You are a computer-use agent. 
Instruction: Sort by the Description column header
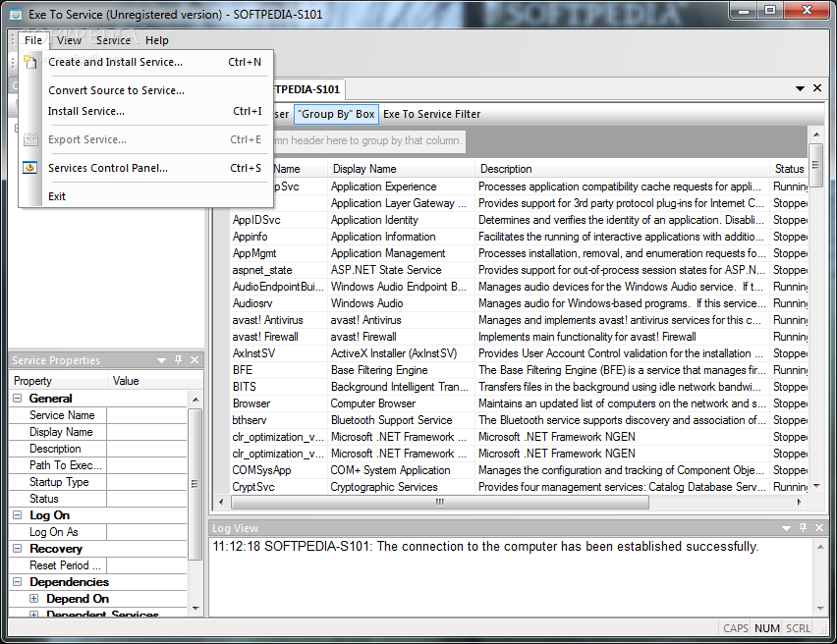pos(622,169)
